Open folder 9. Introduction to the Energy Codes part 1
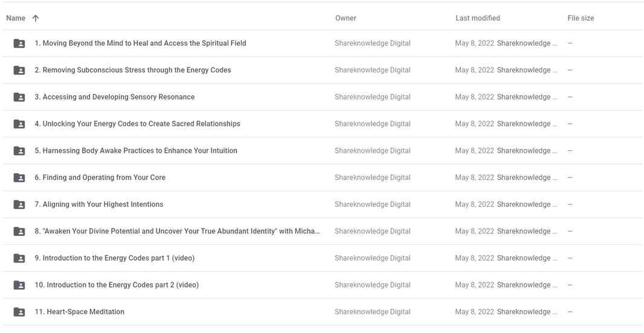644x333 pixels. pos(114,258)
